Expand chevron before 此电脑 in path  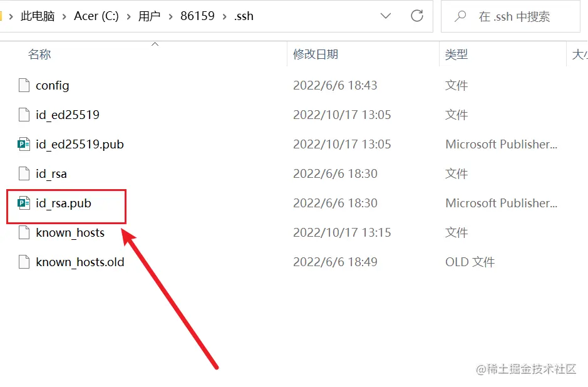[11, 16]
